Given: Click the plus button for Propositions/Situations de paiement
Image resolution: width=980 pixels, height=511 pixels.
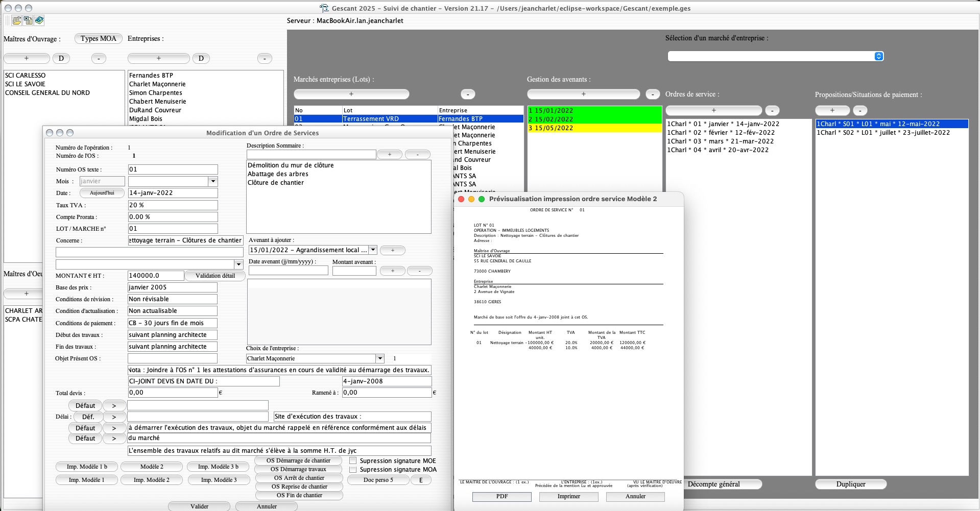Looking at the screenshot, I should pos(832,110).
